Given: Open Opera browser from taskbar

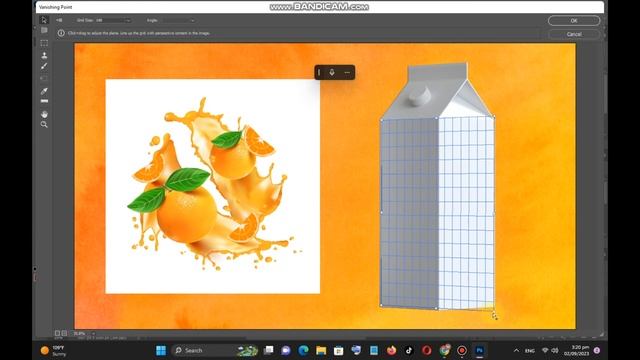Looking at the screenshot, I should pyautogui.click(x=427, y=350).
